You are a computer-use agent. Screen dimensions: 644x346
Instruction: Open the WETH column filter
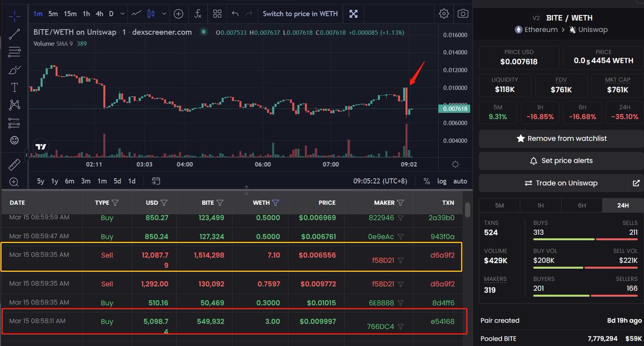pyautogui.click(x=276, y=203)
